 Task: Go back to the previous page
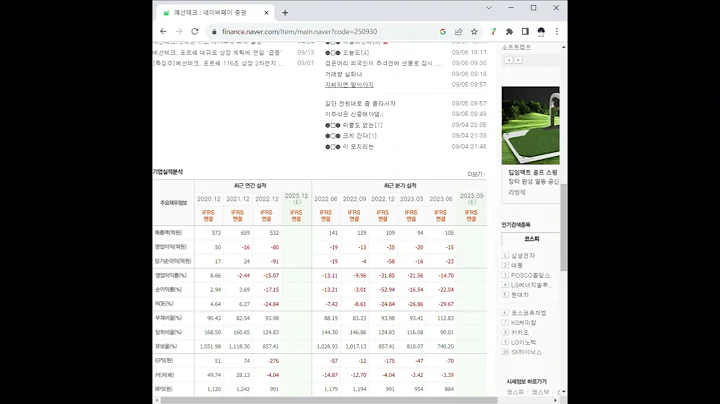pyautogui.click(x=163, y=31)
